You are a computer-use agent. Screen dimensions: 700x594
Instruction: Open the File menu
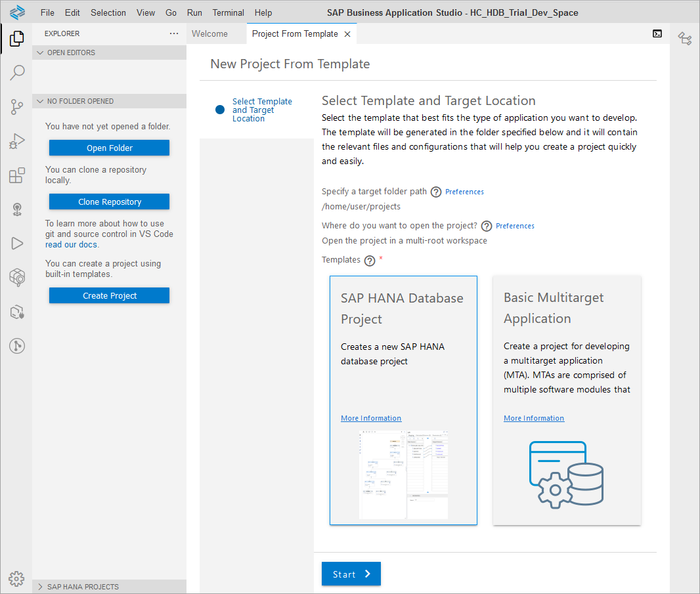[47, 12]
